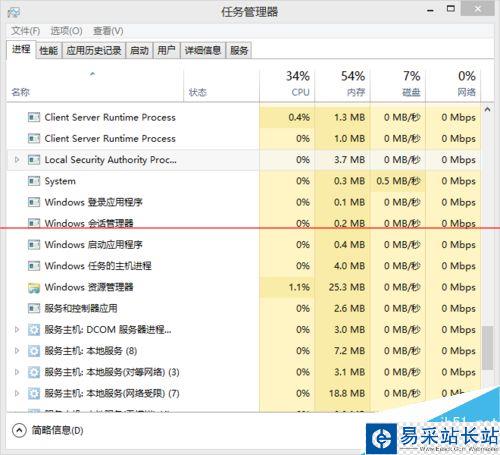Expand 服务主机: 本地服务(对等网络) (3) group
This screenshot has width=500, height=455.
[17, 372]
